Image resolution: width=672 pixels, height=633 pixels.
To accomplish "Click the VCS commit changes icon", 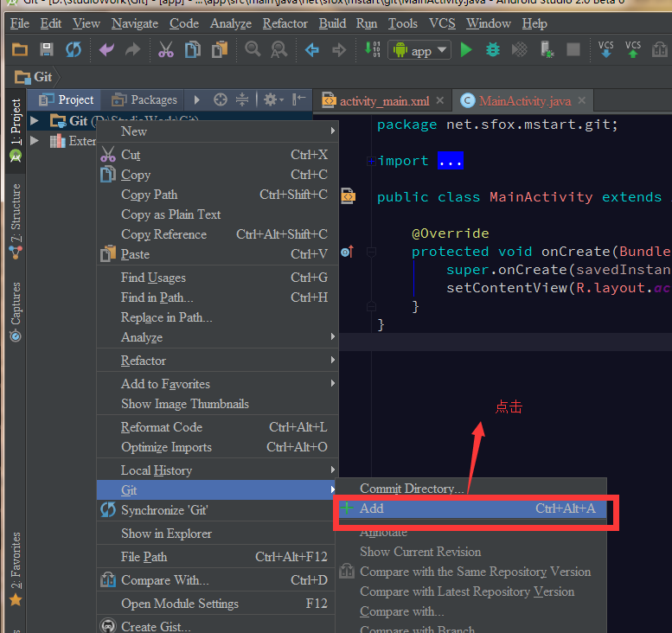I will (x=632, y=49).
